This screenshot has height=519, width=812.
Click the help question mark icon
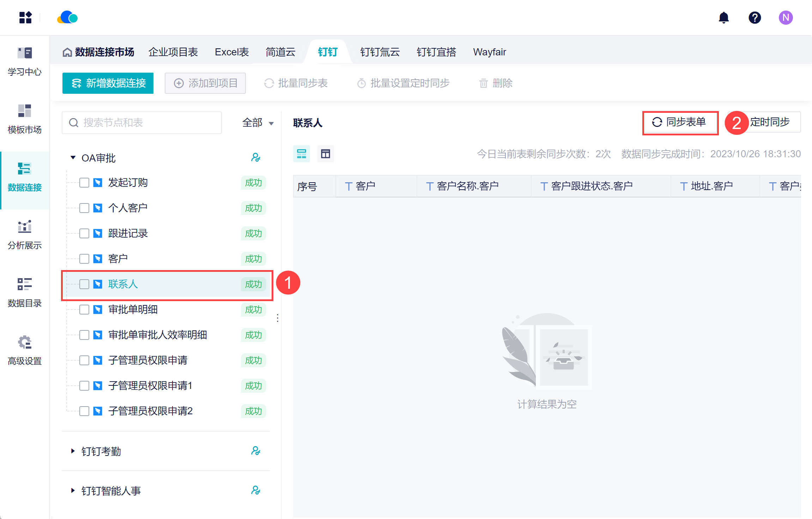755,18
